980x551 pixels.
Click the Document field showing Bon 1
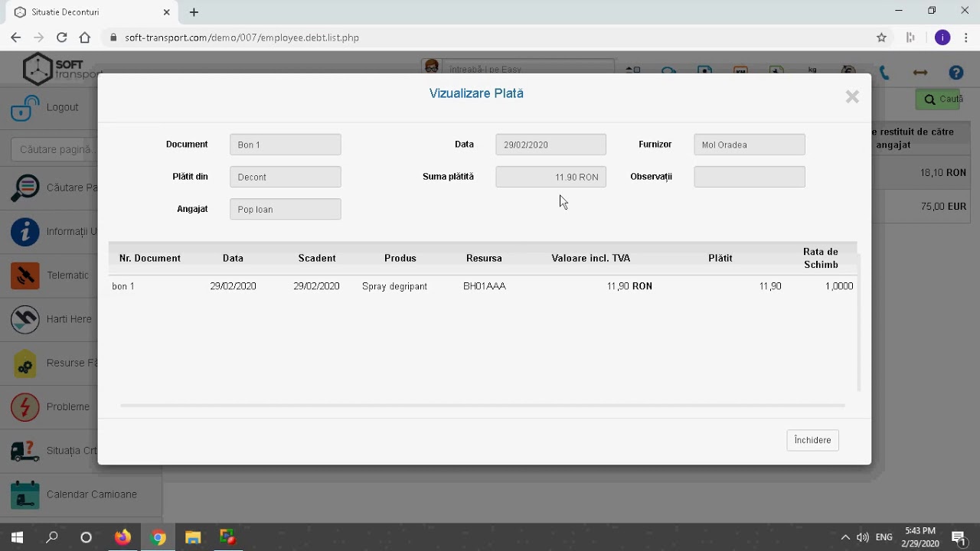click(285, 145)
